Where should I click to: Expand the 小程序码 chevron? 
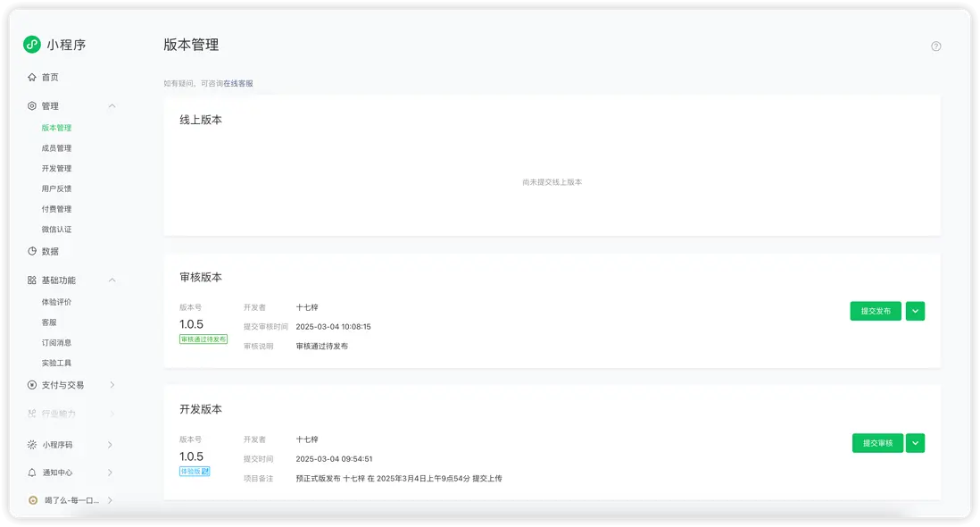[x=110, y=445]
